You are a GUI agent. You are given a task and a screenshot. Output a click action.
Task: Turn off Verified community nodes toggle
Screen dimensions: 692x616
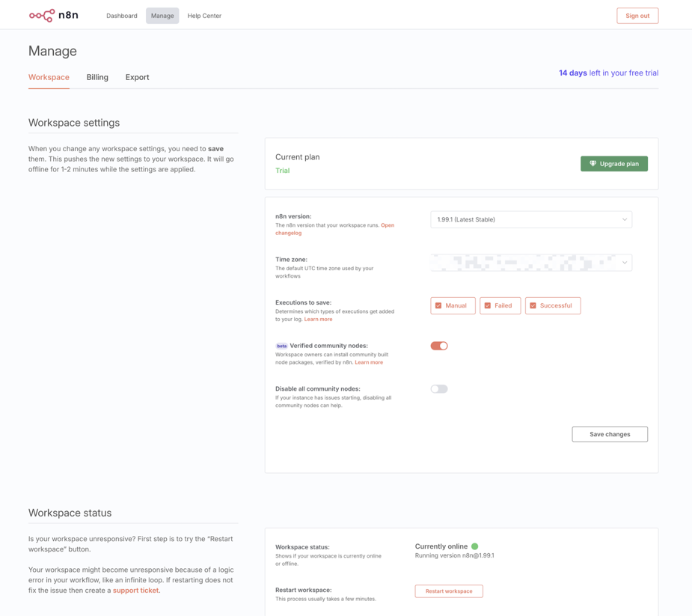point(439,346)
